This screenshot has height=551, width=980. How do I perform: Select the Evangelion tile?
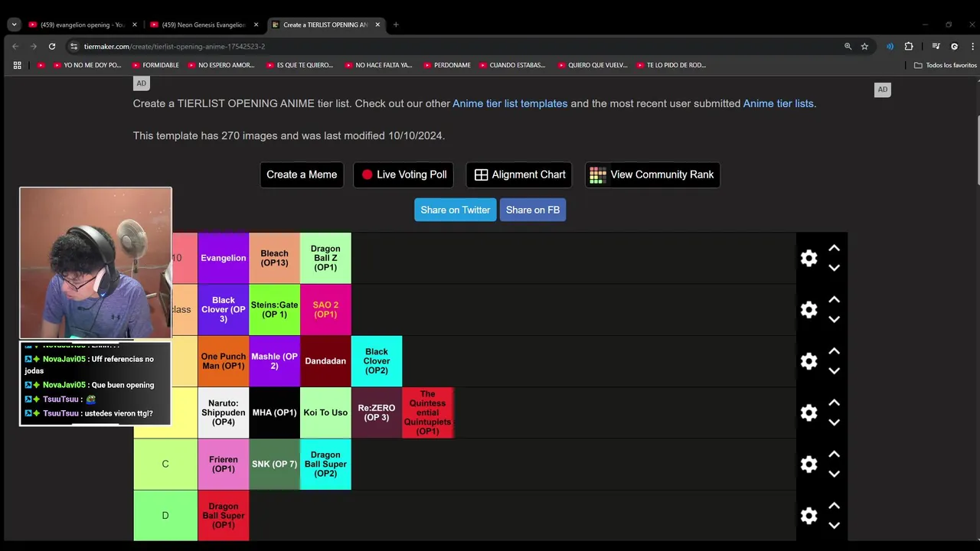[224, 258]
